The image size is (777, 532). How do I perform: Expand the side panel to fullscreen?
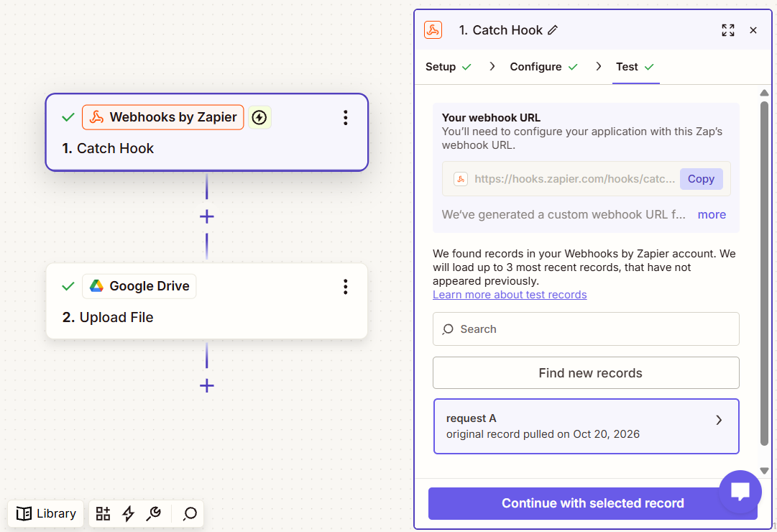[x=728, y=30]
